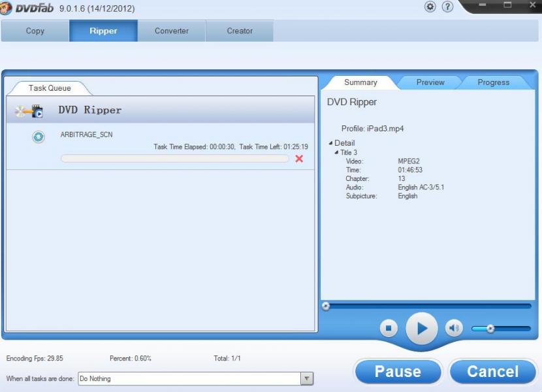Click the Subpicture English value
The width and height of the screenshot is (542, 392).
(x=407, y=196)
